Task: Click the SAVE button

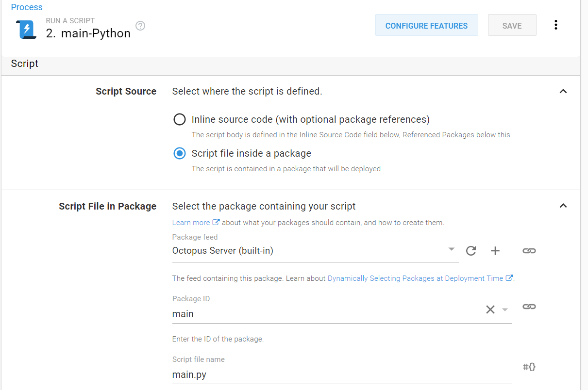Action: tap(512, 25)
